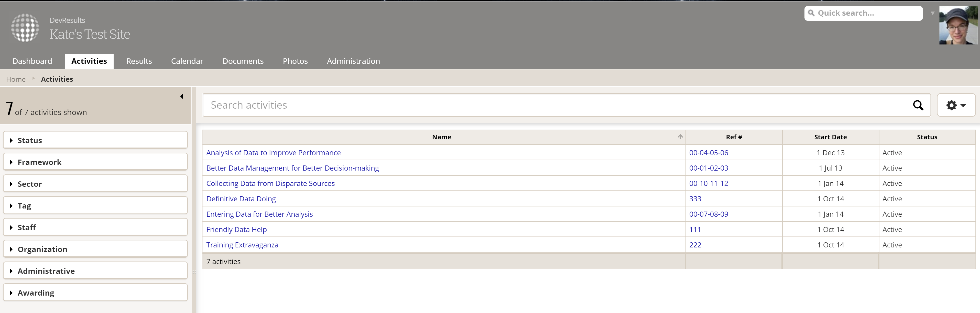Open the Definitive Data Doing activity
Image resolution: width=980 pixels, height=313 pixels.
(241, 199)
